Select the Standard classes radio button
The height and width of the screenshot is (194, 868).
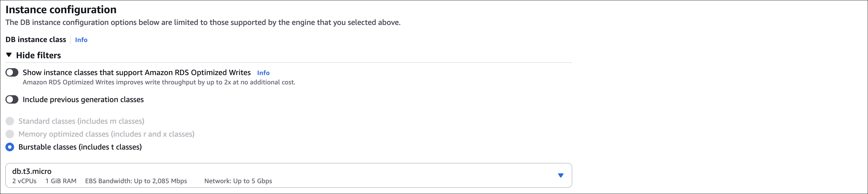pos(10,121)
